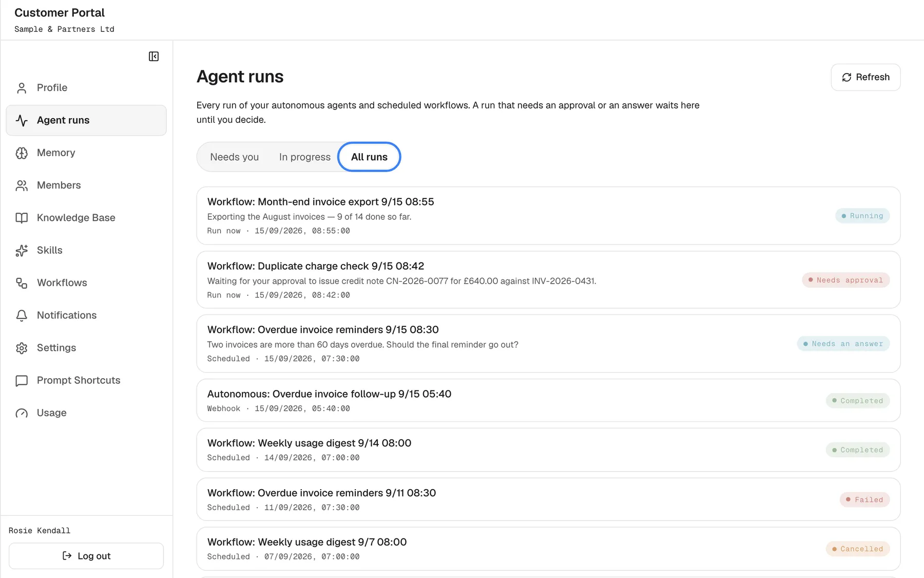The image size is (924, 578).
Task: Open the Duplicate charge check run
Action: (x=548, y=279)
